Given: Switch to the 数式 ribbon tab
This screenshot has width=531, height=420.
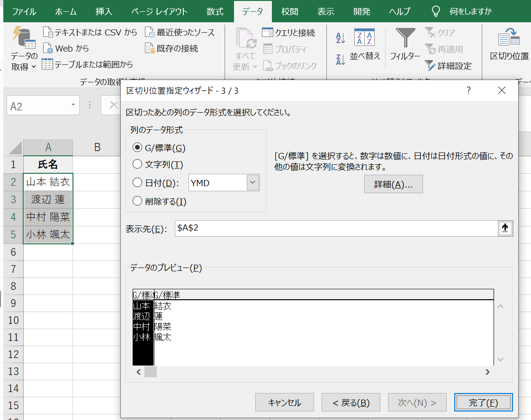Looking at the screenshot, I should click(x=215, y=11).
